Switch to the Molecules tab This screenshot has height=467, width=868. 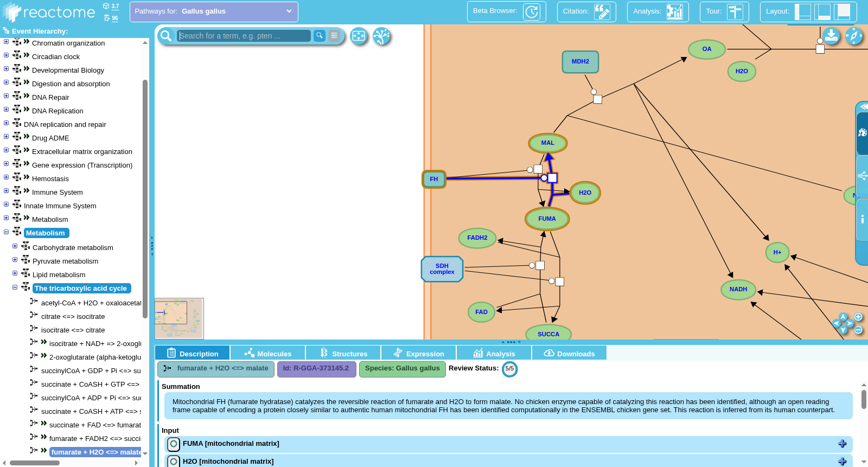(x=267, y=353)
